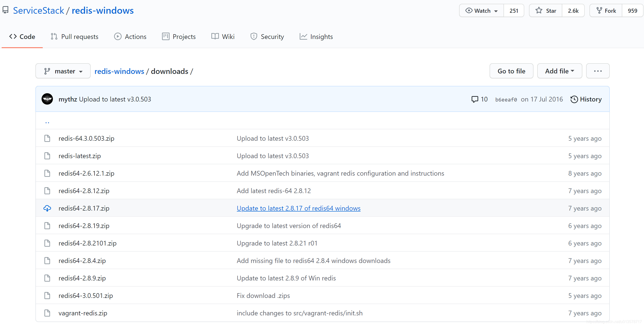644x326 pixels.
Task: Open the Add file dropdown
Action: click(x=559, y=71)
